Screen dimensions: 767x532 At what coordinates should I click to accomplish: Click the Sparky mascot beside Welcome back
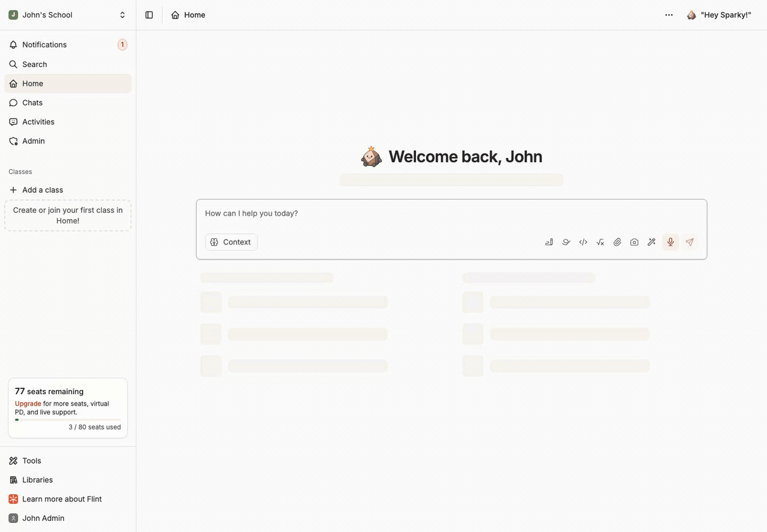pyautogui.click(x=371, y=156)
